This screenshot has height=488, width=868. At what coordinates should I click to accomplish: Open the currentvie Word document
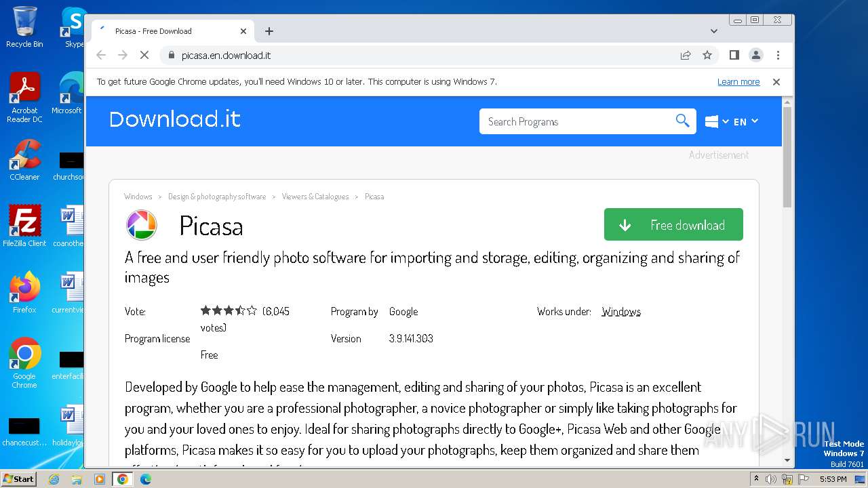click(x=69, y=292)
